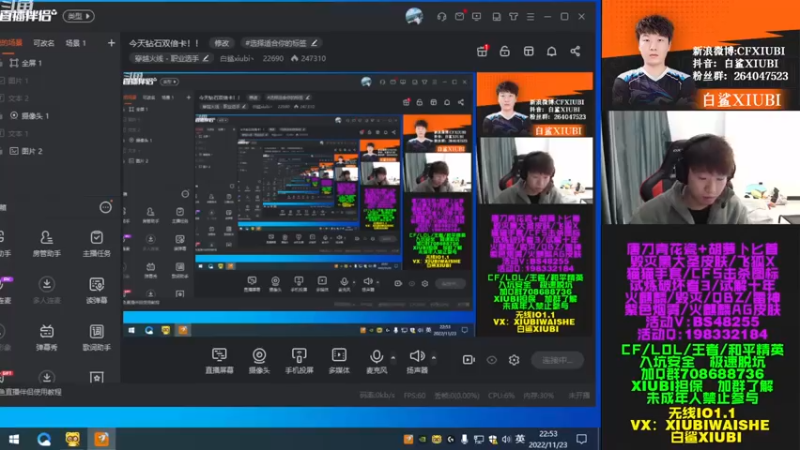This screenshot has width=800, height=450.
Task: Open the 类型 type dropdown beside logo
Action: [78, 16]
